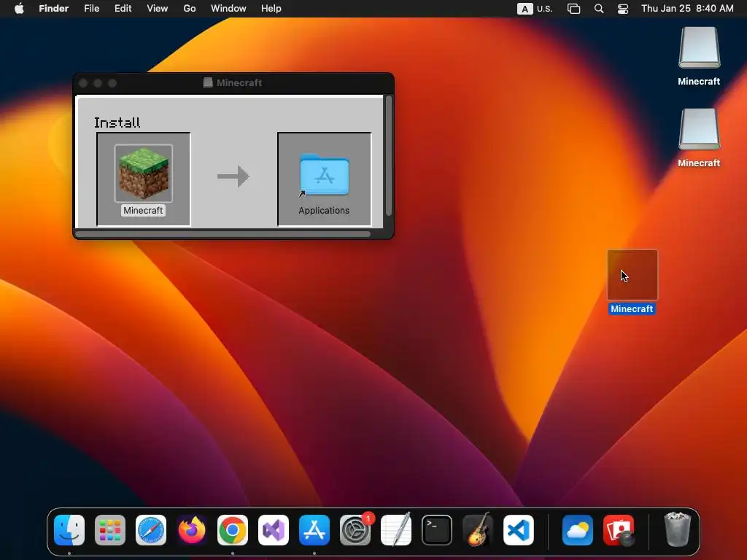Open the Window menu
The image size is (747, 560).
click(228, 9)
